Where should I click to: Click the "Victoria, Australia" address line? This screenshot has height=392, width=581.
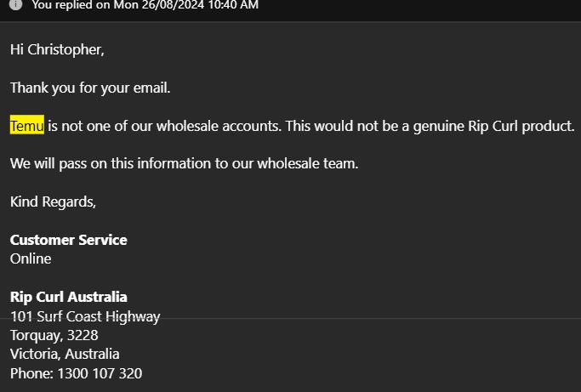65,354
